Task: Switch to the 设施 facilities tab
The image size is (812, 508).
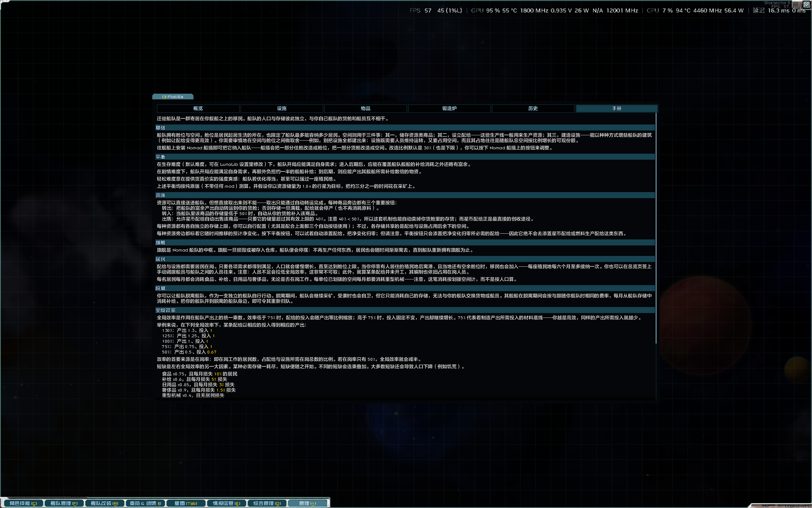Action: tap(282, 109)
